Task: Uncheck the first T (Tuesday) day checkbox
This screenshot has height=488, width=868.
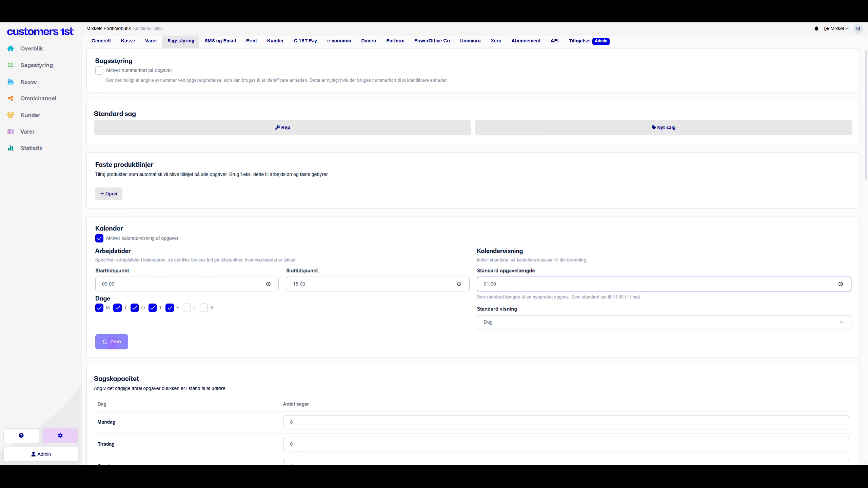Action: click(117, 308)
